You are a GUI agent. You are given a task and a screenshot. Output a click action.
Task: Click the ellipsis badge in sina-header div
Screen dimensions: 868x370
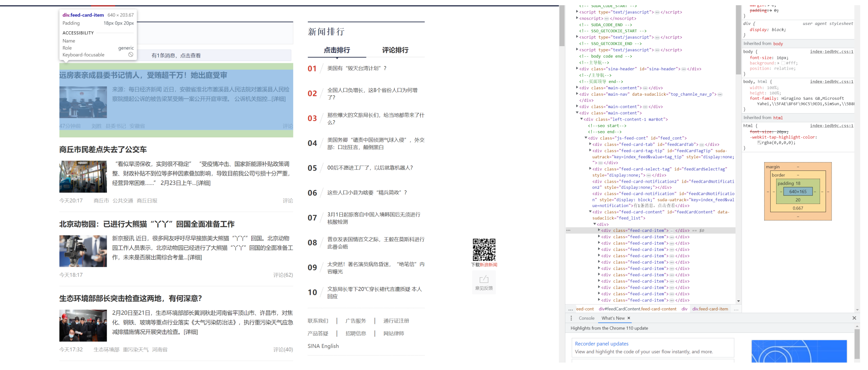click(684, 69)
